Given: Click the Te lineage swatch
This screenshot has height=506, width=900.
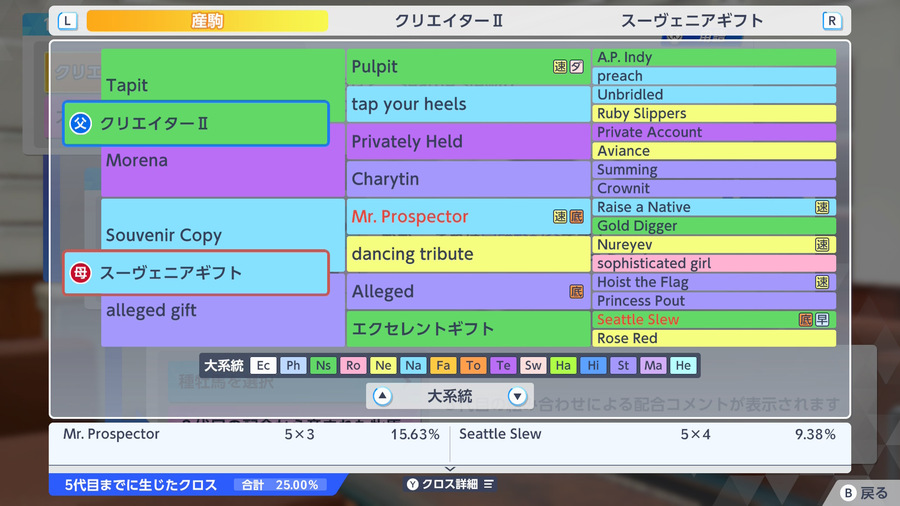Looking at the screenshot, I should click(x=503, y=365).
